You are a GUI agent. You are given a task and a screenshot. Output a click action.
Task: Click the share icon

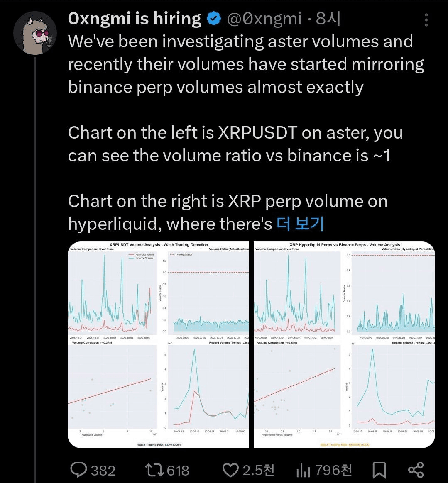click(x=416, y=470)
